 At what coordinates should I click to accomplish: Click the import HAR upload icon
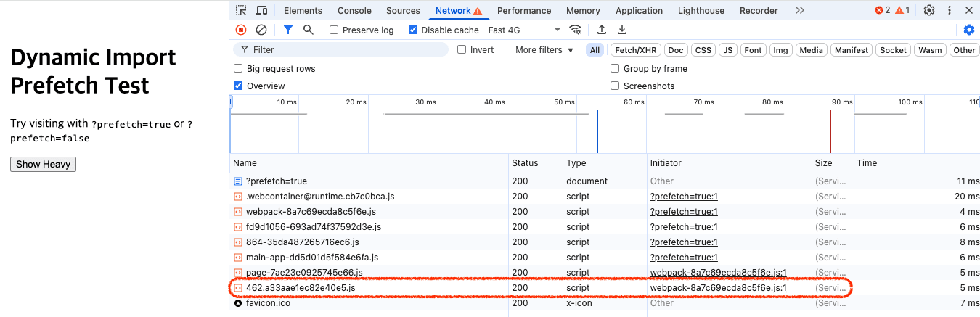click(x=602, y=30)
